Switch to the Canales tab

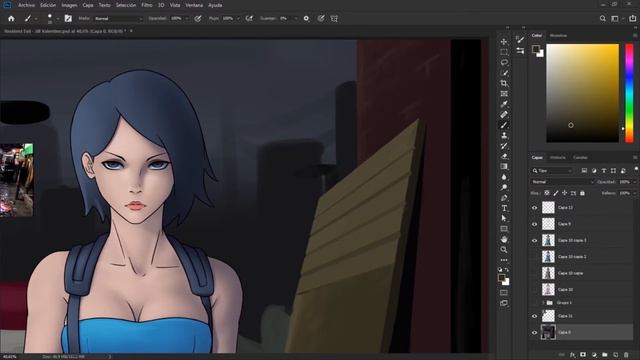pyautogui.click(x=580, y=157)
